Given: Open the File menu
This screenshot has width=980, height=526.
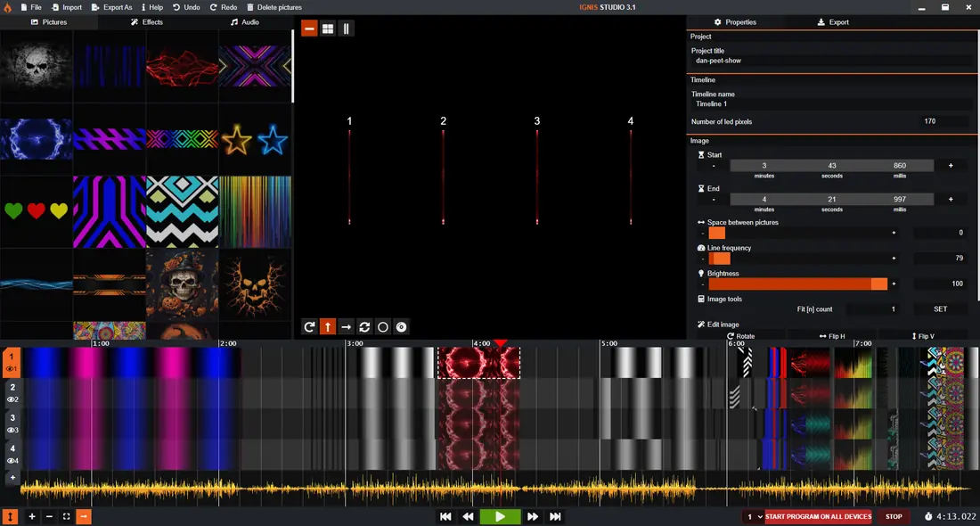Looking at the screenshot, I should [30, 7].
